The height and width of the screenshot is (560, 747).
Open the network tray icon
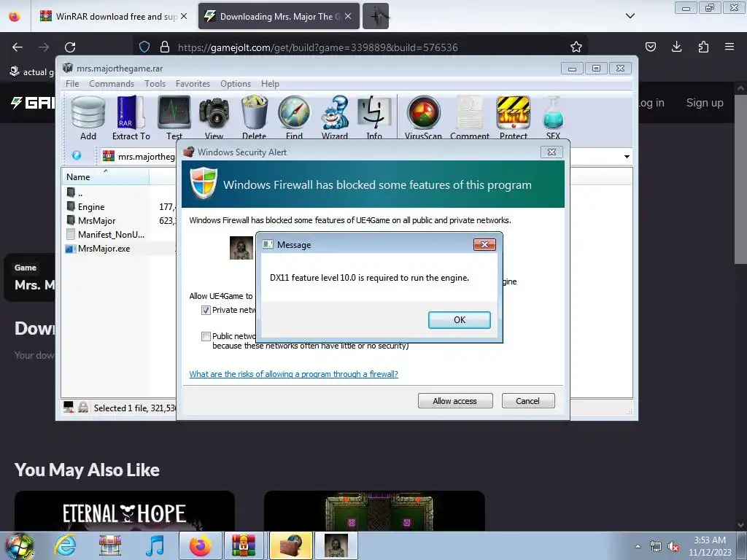coord(656,547)
